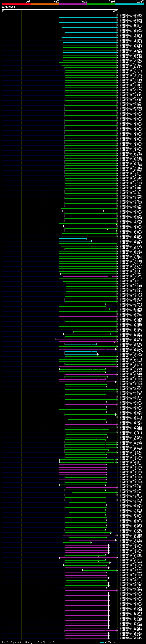Open hit UniRef100_B9IFA9
146x644 pixels.
coord(131,27)
